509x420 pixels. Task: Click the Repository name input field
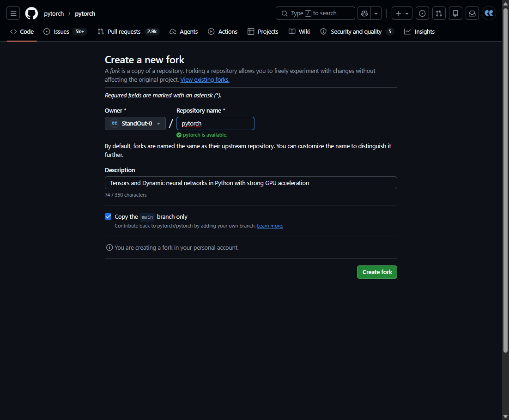coord(215,124)
